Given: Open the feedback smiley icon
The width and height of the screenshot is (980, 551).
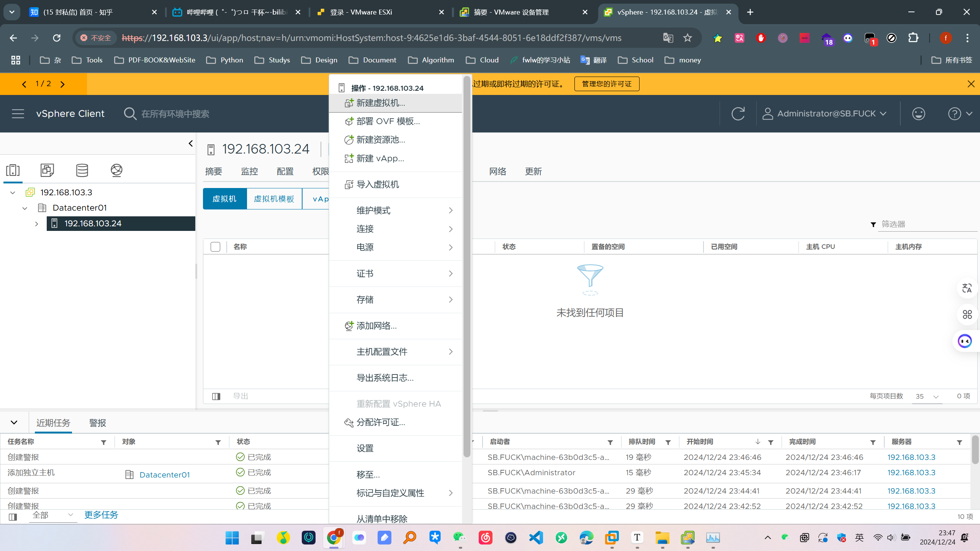Looking at the screenshot, I should coord(919,114).
